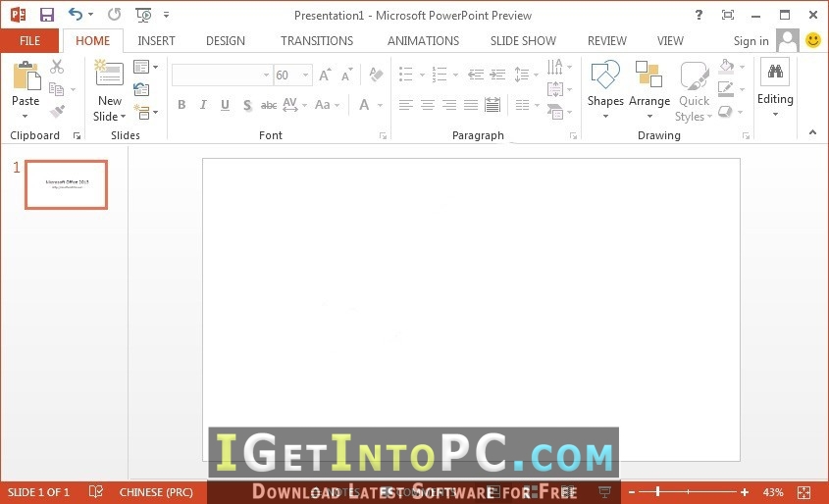Open Customize Quick Access Toolbar arrow

(x=166, y=15)
